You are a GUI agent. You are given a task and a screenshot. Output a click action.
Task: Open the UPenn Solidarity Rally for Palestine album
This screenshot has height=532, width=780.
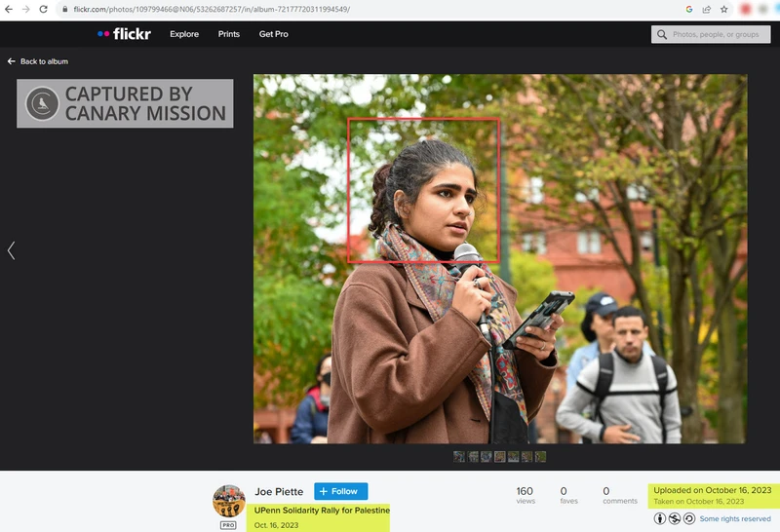click(322, 511)
